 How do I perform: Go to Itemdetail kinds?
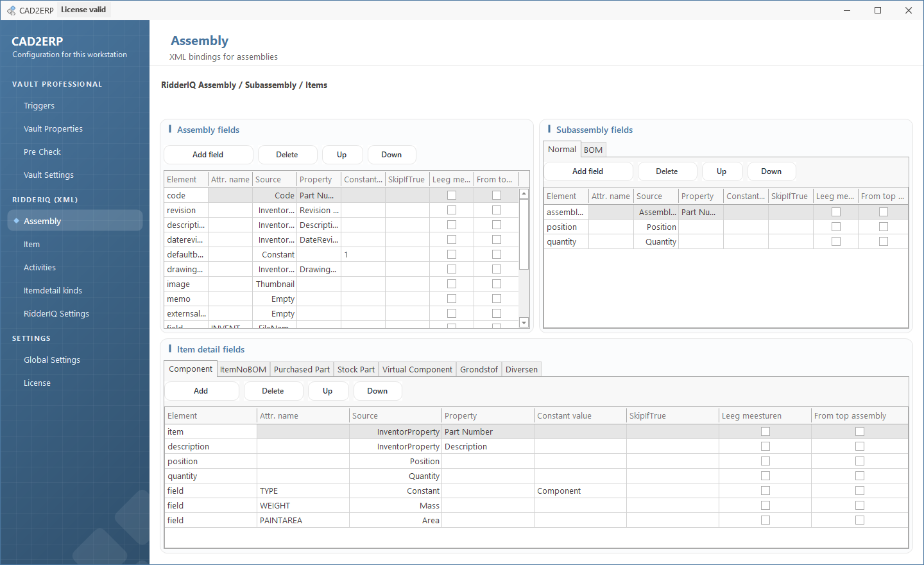53,291
